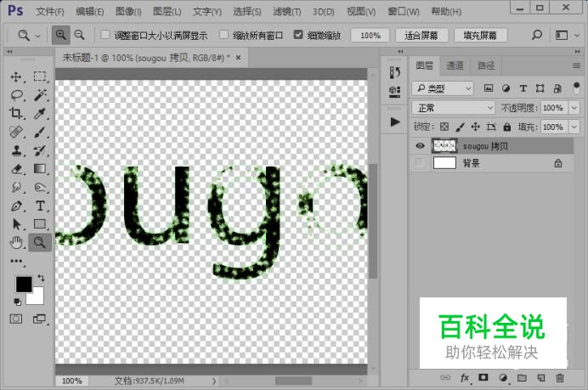Hide the sougou 拷贝 layer
Image resolution: width=588 pixels, height=390 pixels.
pos(420,146)
